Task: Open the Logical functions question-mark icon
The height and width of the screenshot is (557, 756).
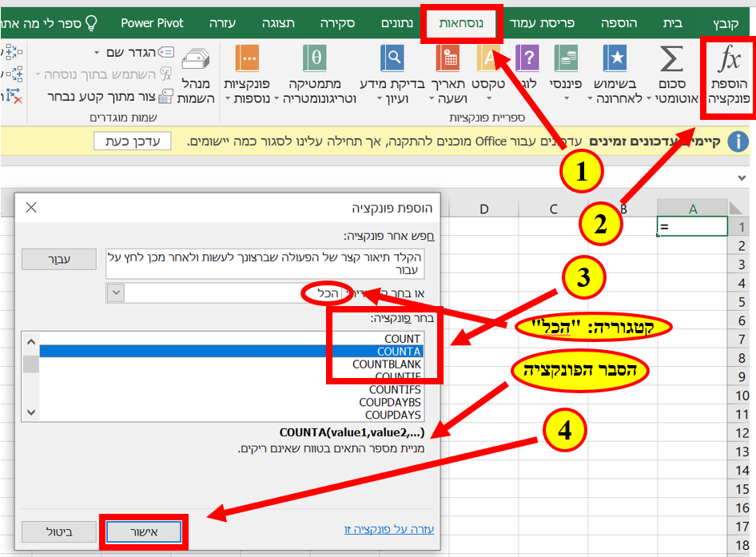Action: pyautogui.click(x=527, y=58)
